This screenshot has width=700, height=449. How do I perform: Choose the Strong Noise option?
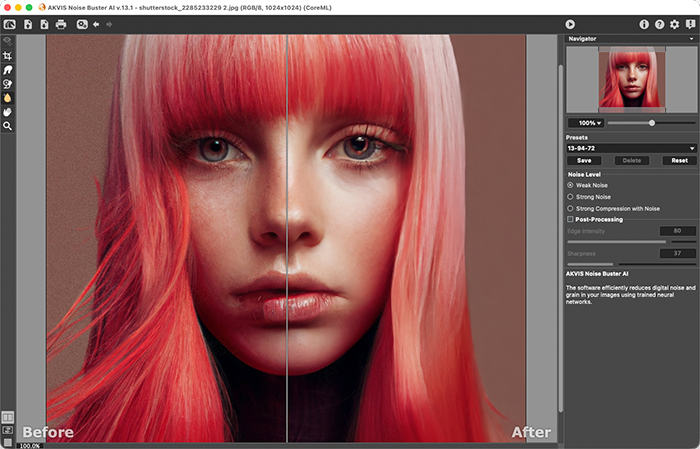(571, 197)
